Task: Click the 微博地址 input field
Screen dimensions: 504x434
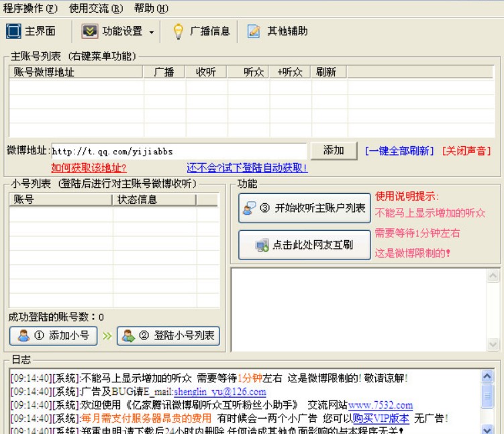Action: click(179, 151)
